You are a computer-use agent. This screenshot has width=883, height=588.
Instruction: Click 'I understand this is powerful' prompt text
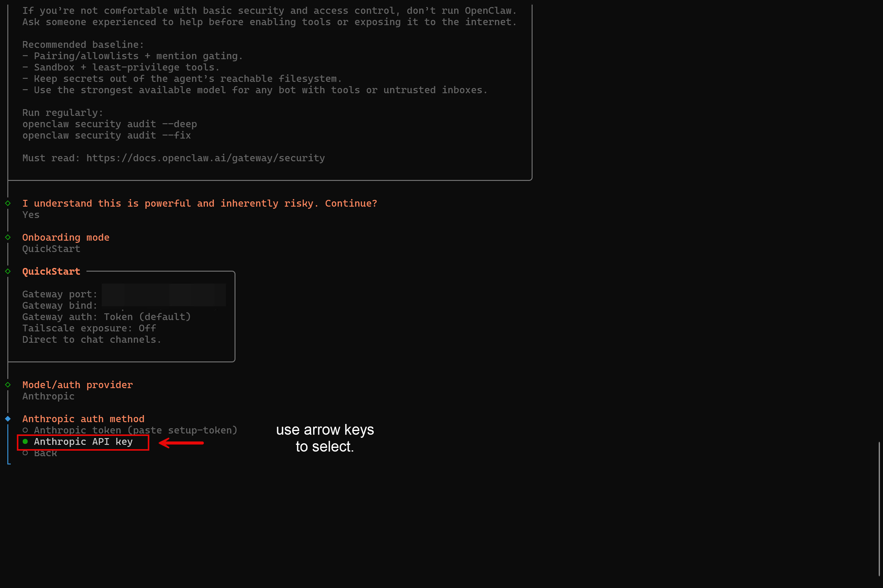200,203
